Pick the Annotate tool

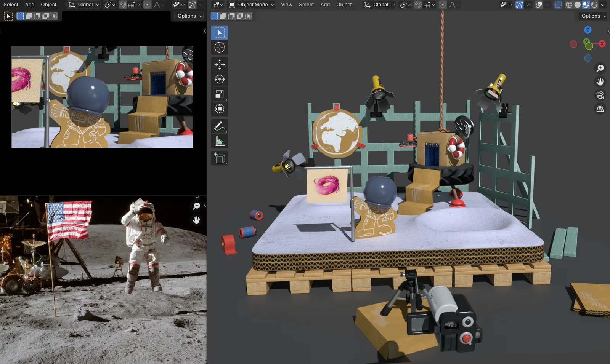coord(220,126)
